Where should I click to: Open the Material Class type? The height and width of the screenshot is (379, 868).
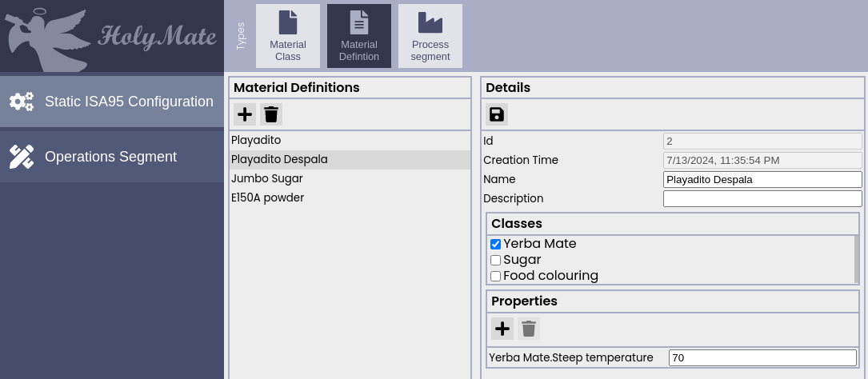(x=288, y=36)
